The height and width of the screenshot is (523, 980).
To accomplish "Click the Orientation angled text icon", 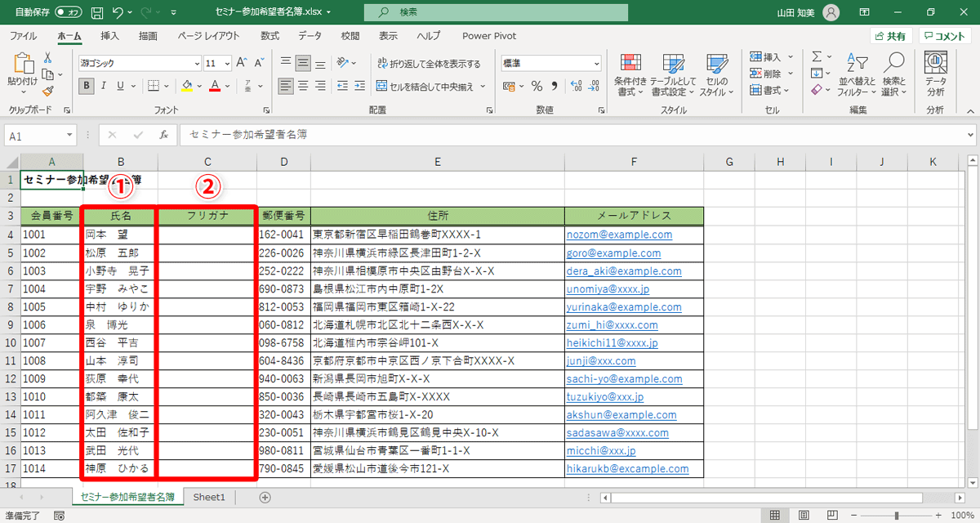I will (x=344, y=63).
